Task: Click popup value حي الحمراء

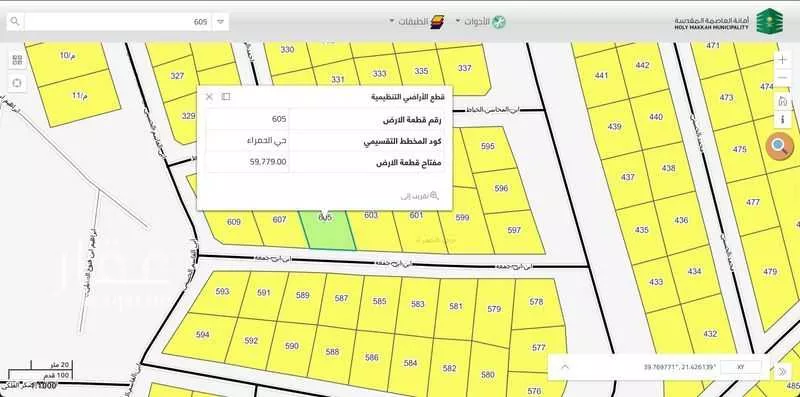Action: tap(266, 140)
